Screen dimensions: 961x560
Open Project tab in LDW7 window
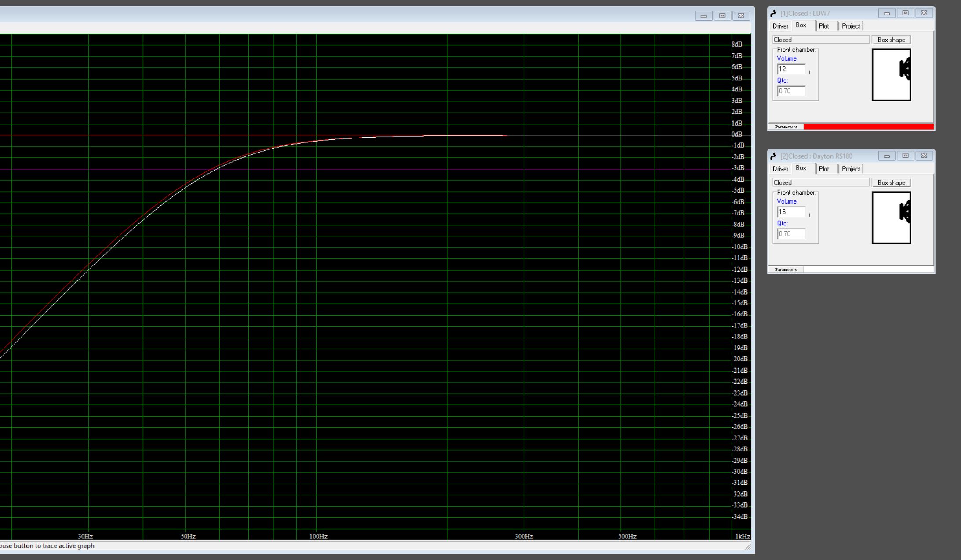(x=851, y=26)
